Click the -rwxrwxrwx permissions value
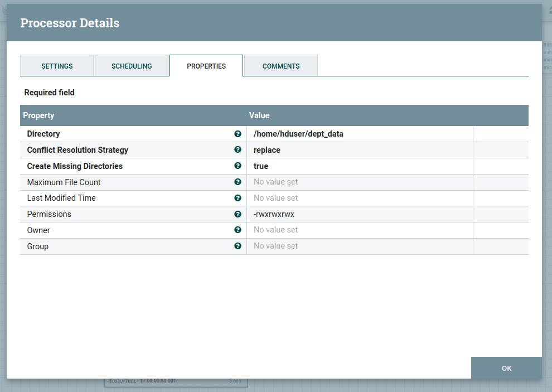The height and width of the screenshot is (392, 552). tap(274, 214)
